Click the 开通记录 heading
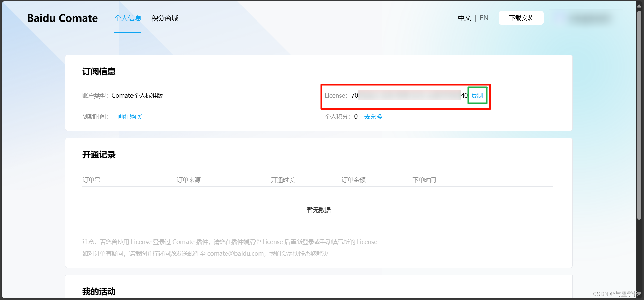This screenshot has width=644, height=300. tap(99, 154)
